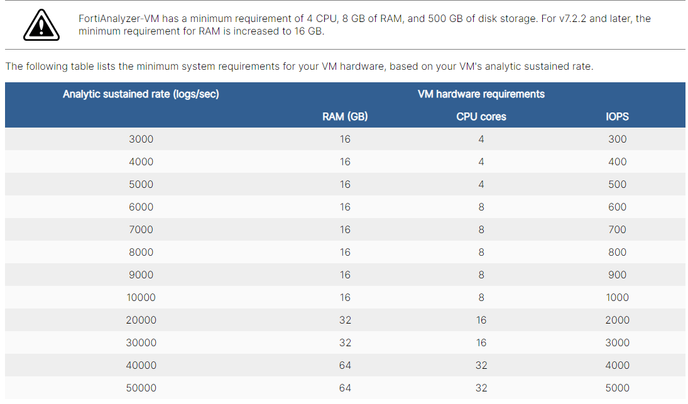
Task: Click CPU cores value in the 50000 row
Action: (x=480, y=388)
